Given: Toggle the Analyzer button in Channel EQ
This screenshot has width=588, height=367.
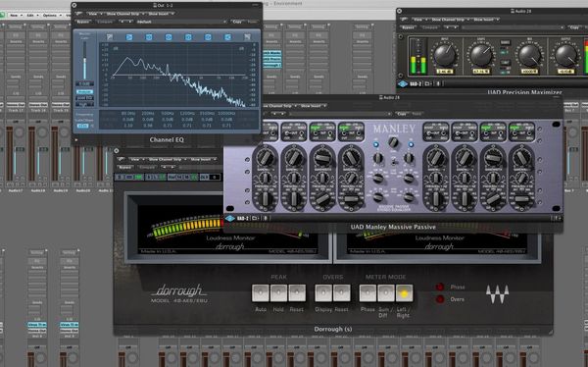Looking at the screenshot, I should pos(84,92).
